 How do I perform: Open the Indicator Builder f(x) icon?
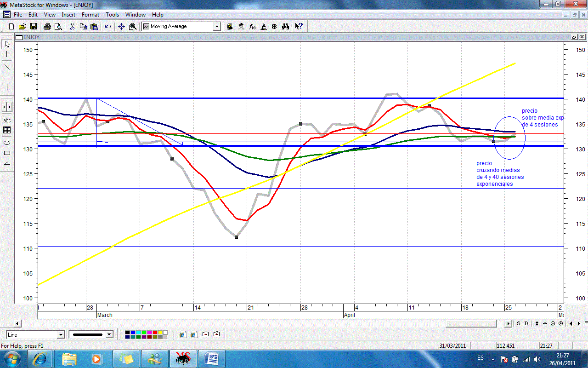click(x=252, y=27)
